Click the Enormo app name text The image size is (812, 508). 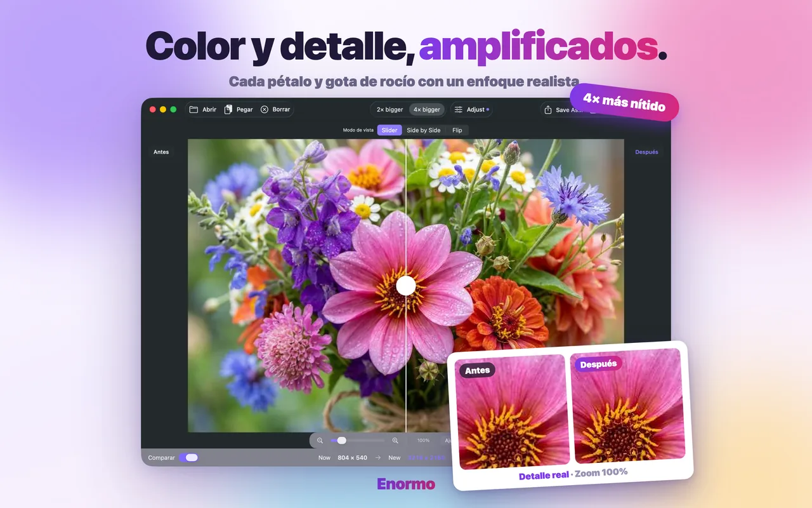click(x=406, y=484)
